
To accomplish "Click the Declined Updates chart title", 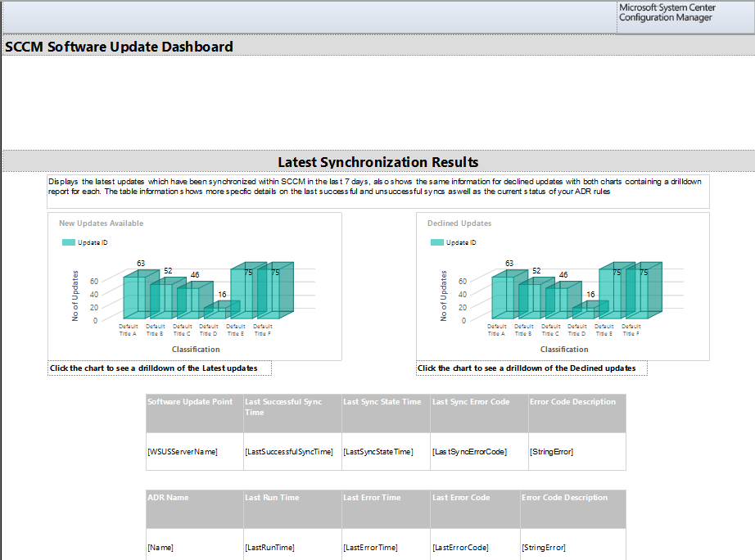I will tap(459, 224).
